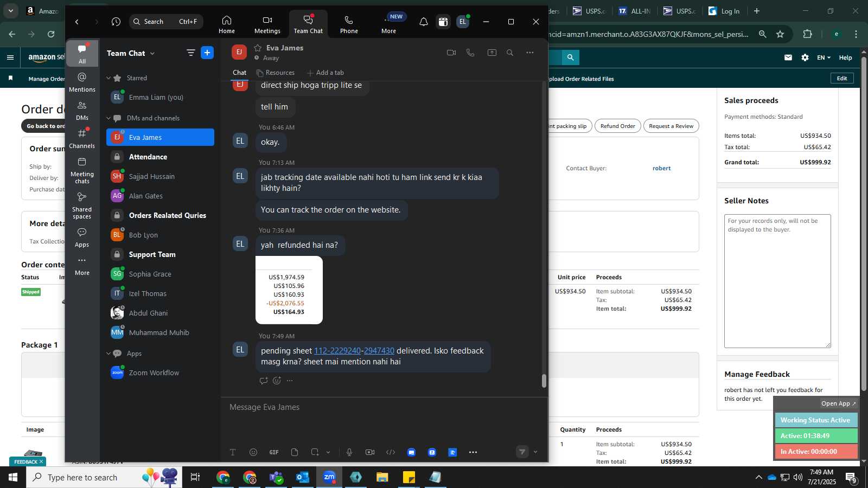Click the Message Eva James input
This screenshot has width=868, height=488.
tap(384, 407)
